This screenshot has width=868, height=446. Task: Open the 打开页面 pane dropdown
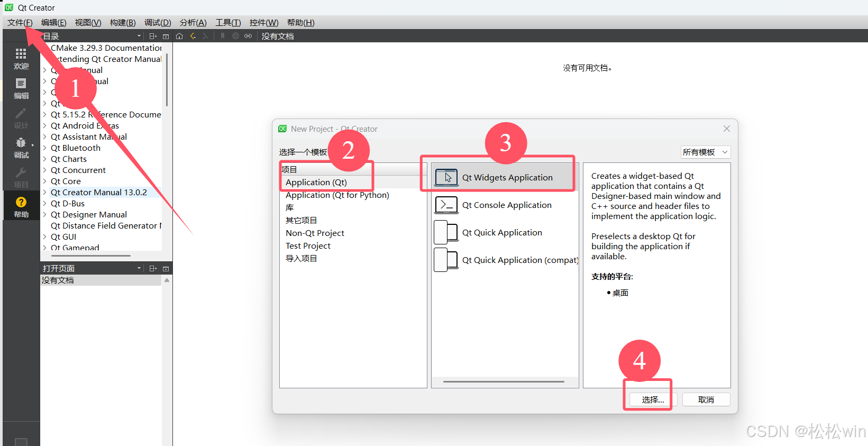tap(139, 268)
